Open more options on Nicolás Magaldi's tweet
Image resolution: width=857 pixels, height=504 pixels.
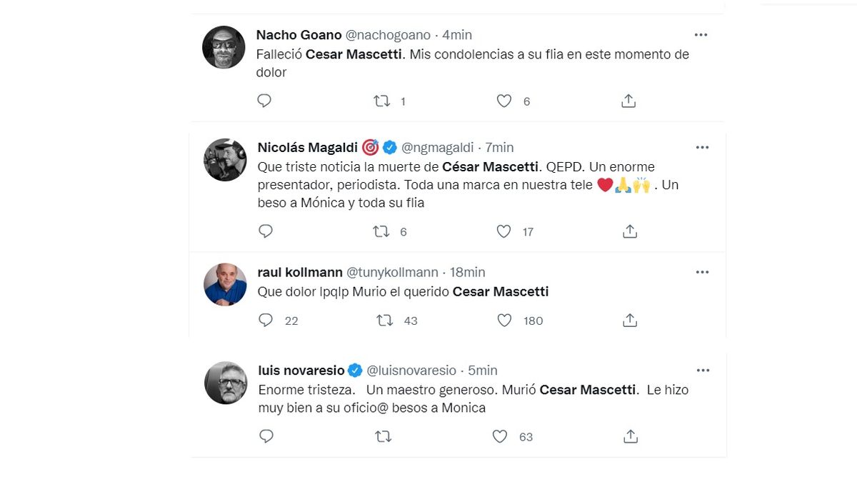[703, 147]
